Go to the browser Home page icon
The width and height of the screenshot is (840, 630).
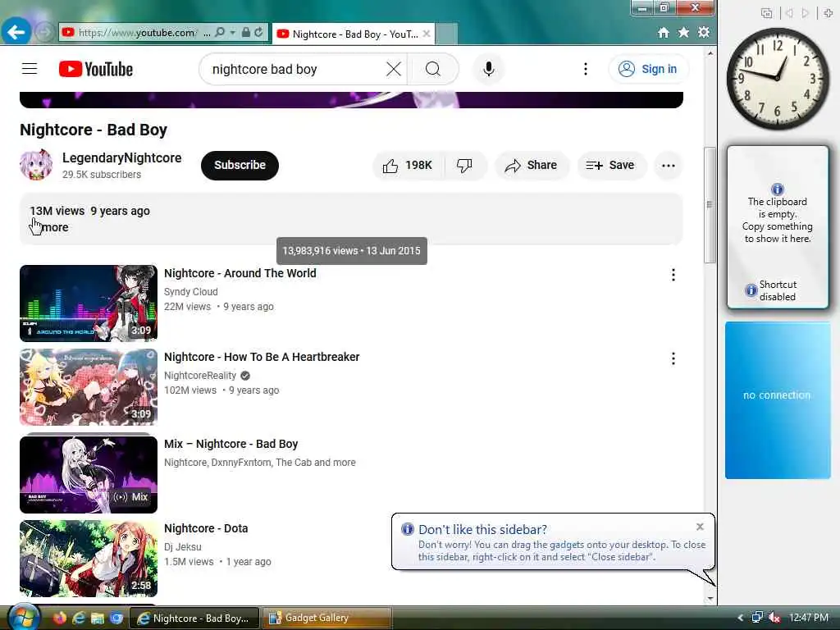(663, 33)
